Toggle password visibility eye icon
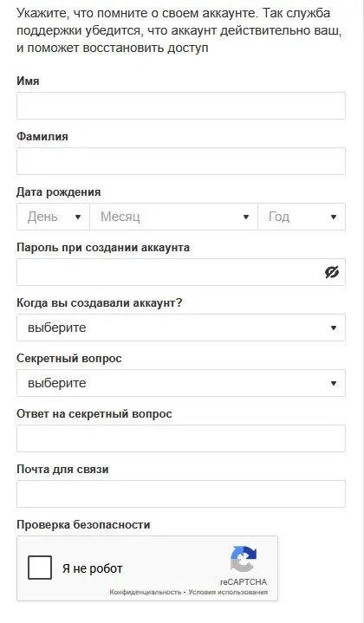 [332, 272]
